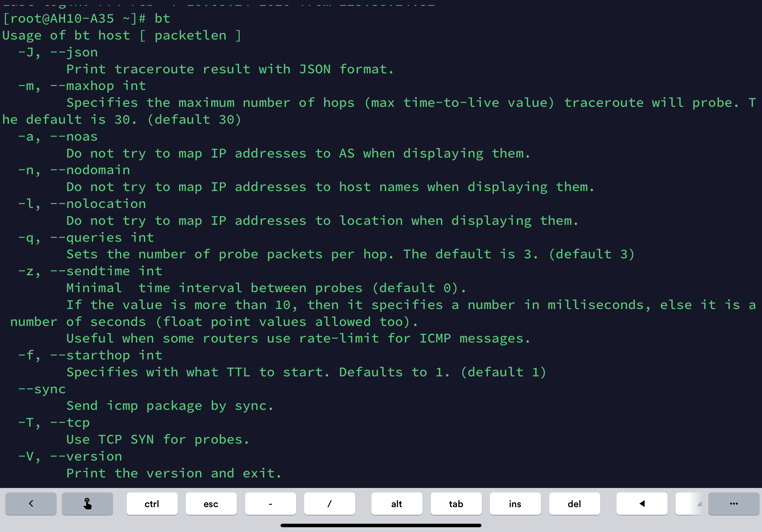Viewport: 762px width, 532px height.
Task: Tap the tab key
Action: [x=456, y=504]
